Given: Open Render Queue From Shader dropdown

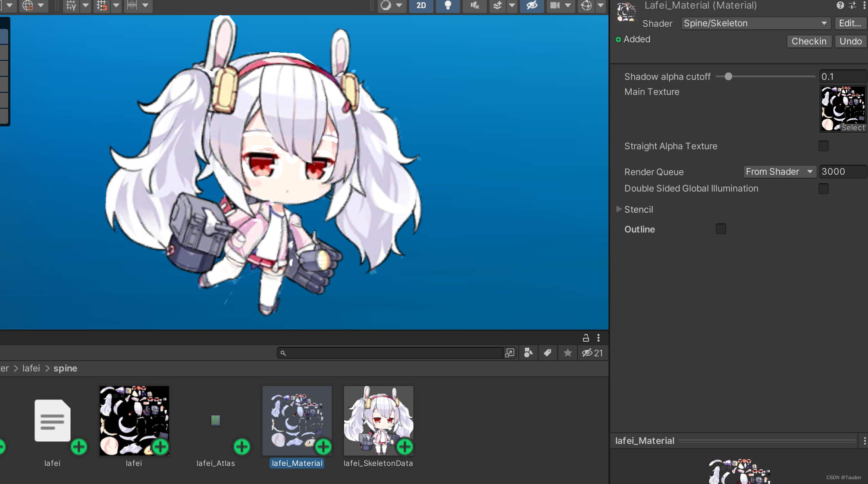Looking at the screenshot, I should point(779,172).
